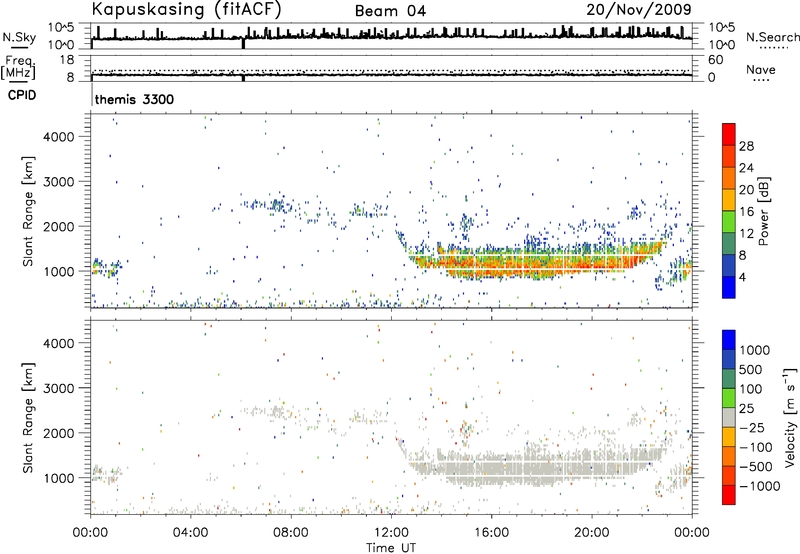This screenshot has height=554, width=800.
Task: Click the 20:00 time tick label
Action: (591, 533)
